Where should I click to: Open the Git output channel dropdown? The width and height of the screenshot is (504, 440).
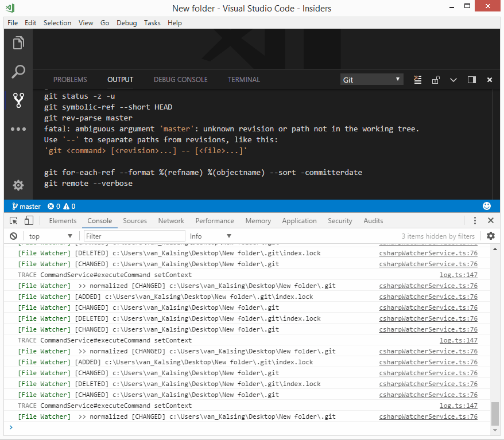pyautogui.click(x=371, y=80)
